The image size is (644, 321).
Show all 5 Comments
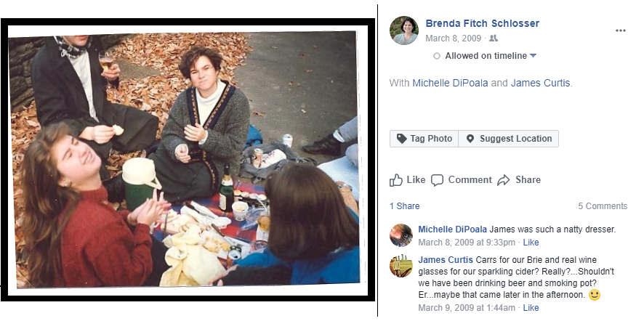[603, 206]
